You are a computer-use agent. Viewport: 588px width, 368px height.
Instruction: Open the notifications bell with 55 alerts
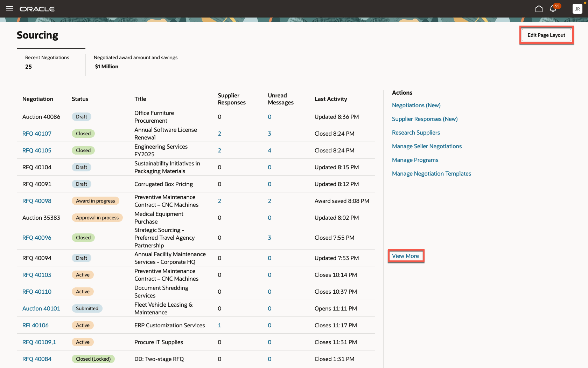pyautogui.click(x=552, y=9)
